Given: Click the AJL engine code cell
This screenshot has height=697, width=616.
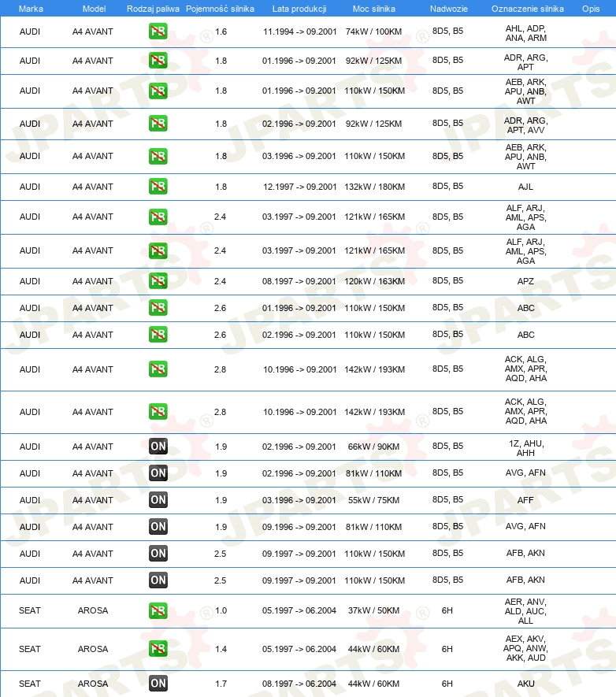Looking at the screenshot, I should pyautogui.click(x=525, y=187).
